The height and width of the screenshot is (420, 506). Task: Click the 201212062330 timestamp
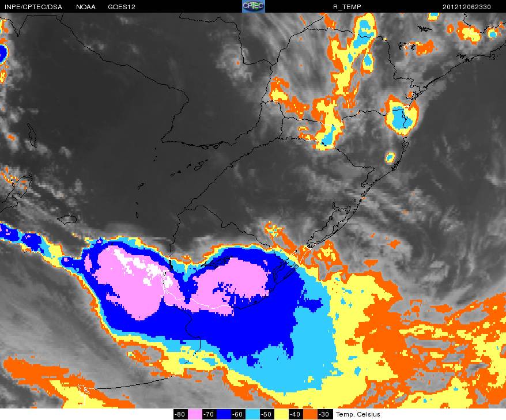467,7
